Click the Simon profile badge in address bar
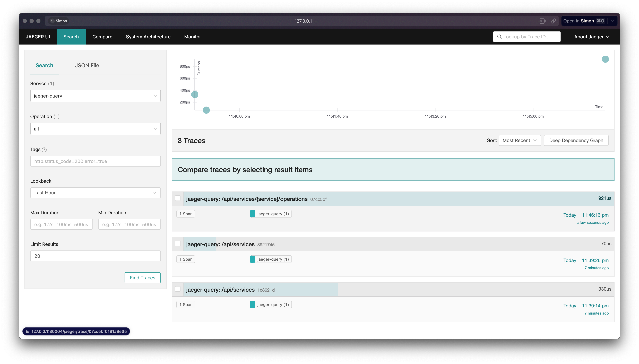This screenshot has width=639, height=364. pos(59,21)
